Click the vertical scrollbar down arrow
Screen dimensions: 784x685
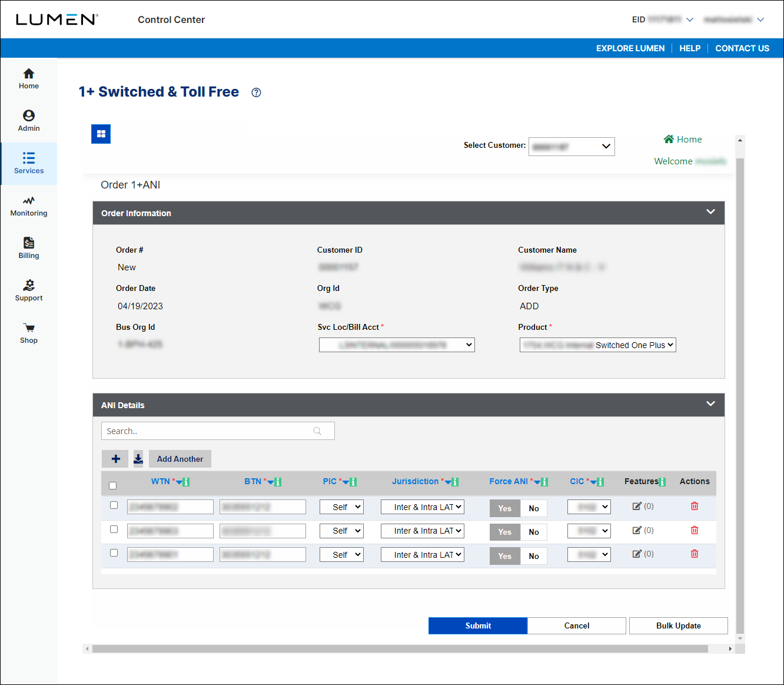[740, 638]
